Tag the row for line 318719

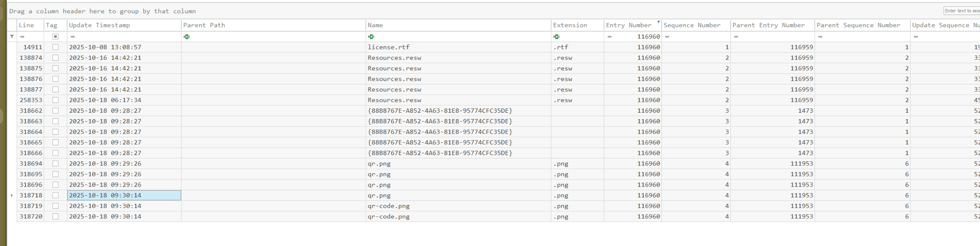coord(55,206)
